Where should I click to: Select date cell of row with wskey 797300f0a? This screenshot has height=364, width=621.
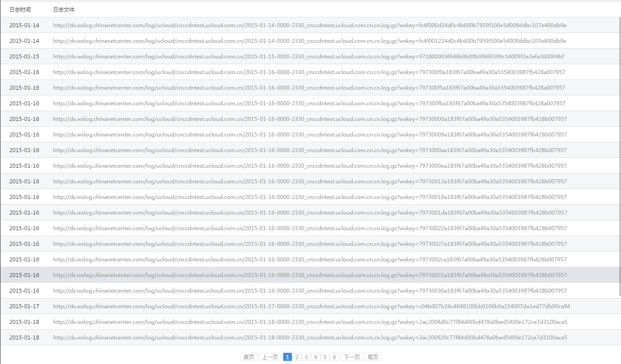pyautogui.click(x=24, y=72)
